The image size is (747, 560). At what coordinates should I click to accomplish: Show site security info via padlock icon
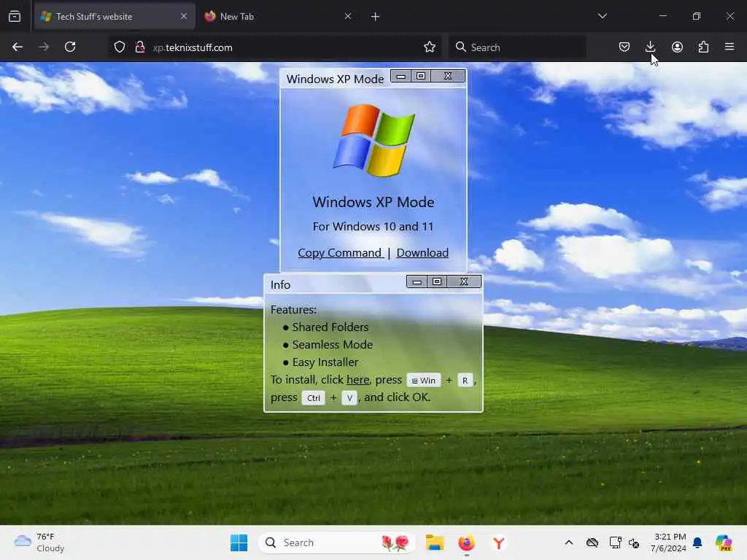coord(139,47)
